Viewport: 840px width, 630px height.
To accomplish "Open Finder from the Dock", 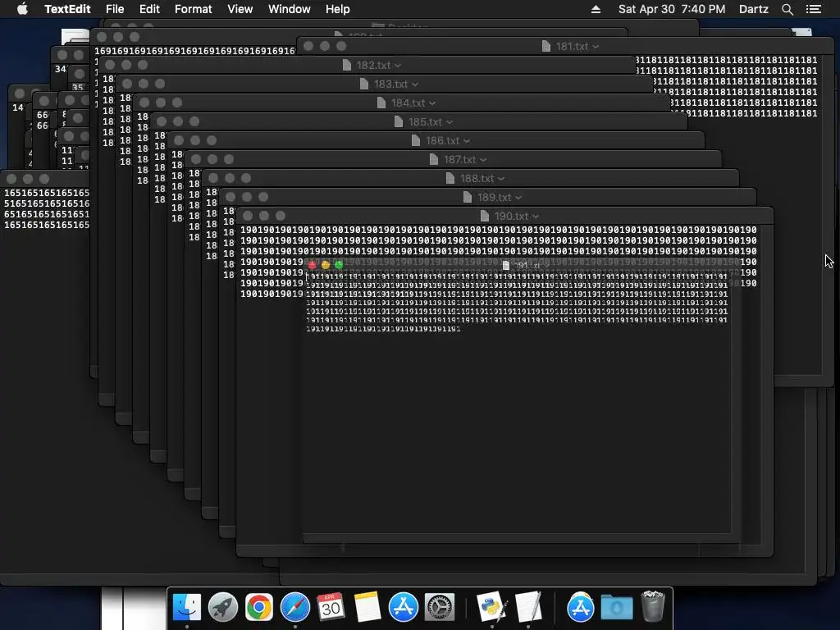I will [x=186, y=607].
